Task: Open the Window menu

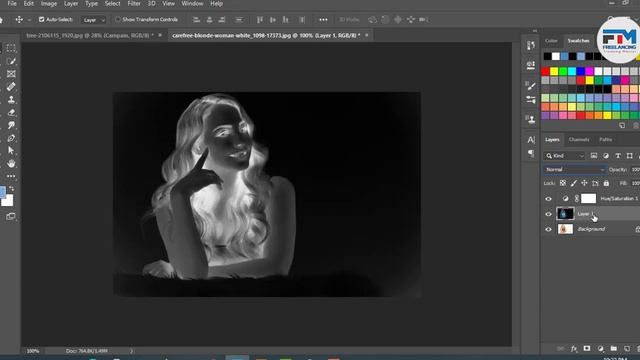Action: pyautogui.click(x=192, y=4)
